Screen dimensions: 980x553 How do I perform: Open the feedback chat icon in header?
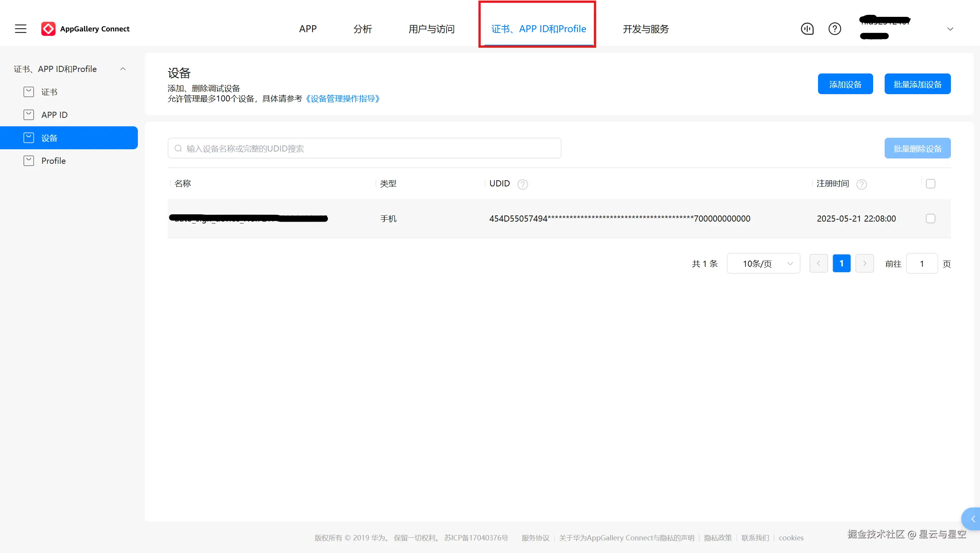[807, 29]
